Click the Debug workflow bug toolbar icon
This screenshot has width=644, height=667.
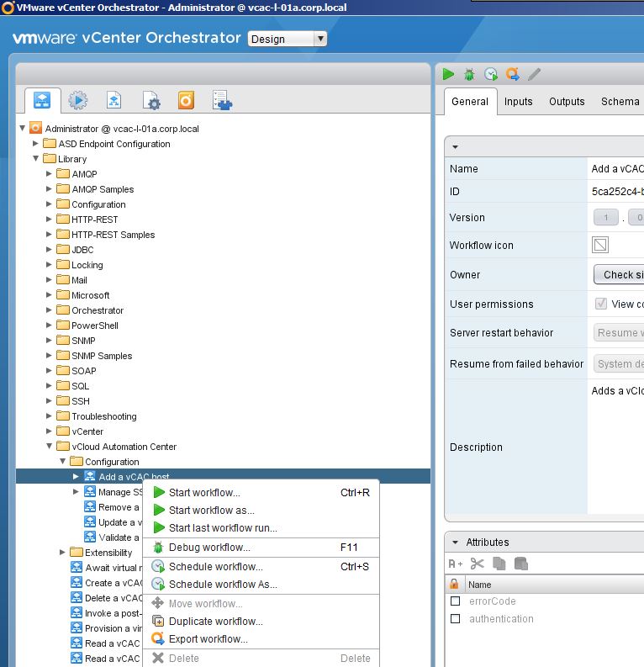[x=469, y=75]
